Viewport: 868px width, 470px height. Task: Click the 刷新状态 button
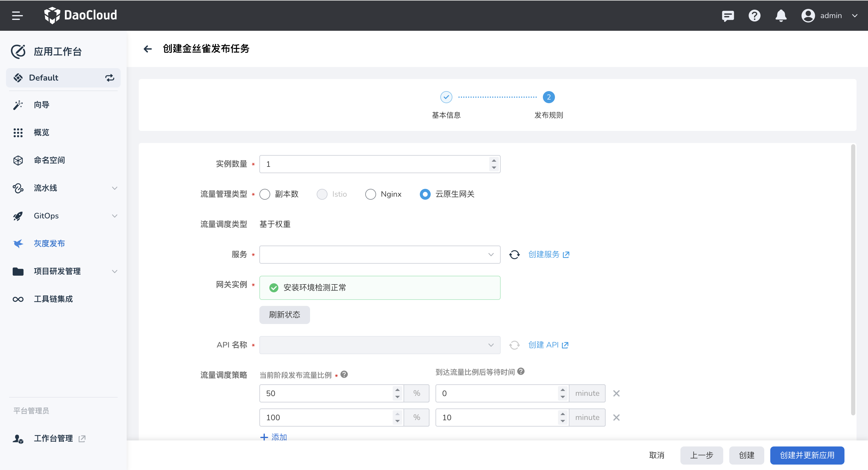(x=284, y=315)
